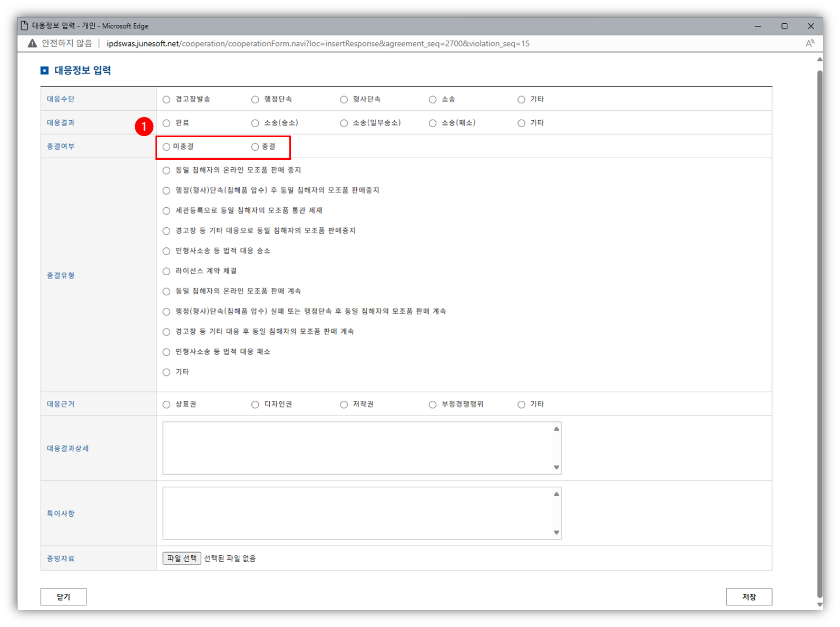The image size is (840, 627).
Task: Choose 라이선스 계약 체결 closure type
Action: point(167,272)
